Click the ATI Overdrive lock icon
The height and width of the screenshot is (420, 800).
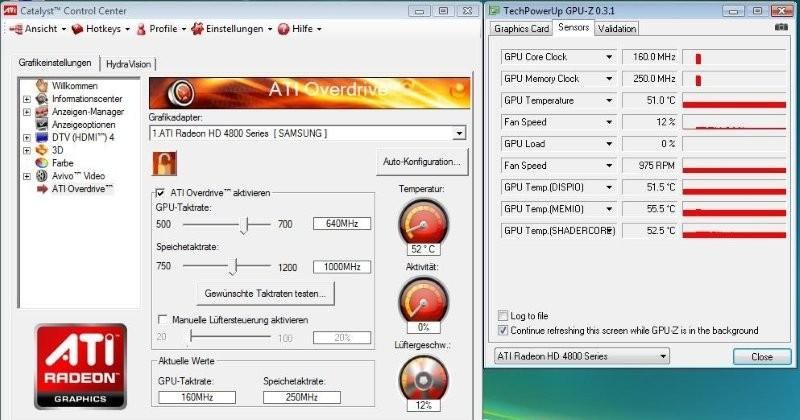click(165, 164)
